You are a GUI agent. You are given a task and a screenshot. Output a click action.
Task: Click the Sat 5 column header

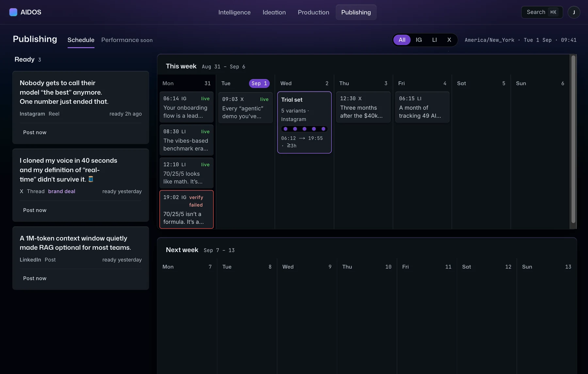(481, 83)
